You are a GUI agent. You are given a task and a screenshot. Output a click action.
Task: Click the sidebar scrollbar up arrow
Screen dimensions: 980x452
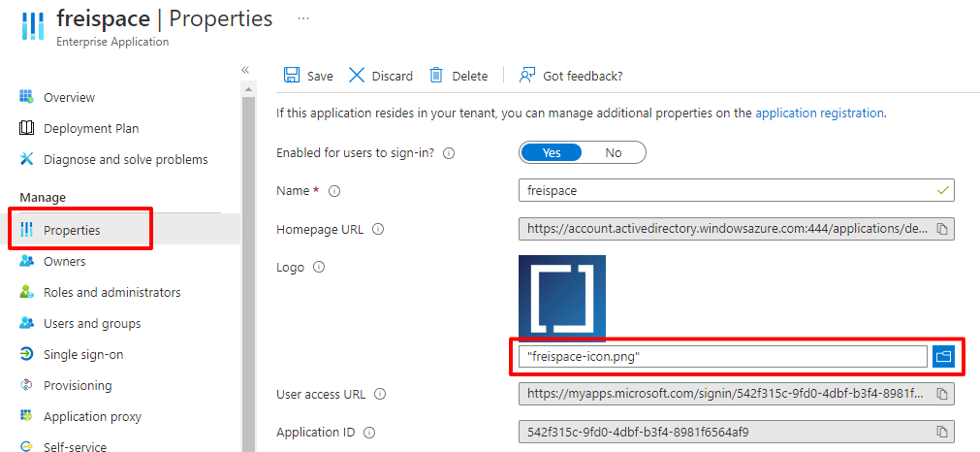(249, 90)
